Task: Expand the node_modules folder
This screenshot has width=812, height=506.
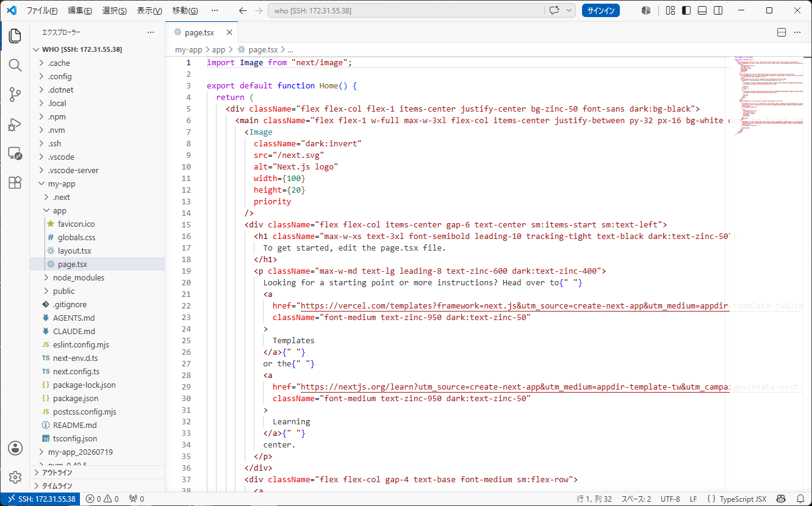Action: tap(98, 277)
